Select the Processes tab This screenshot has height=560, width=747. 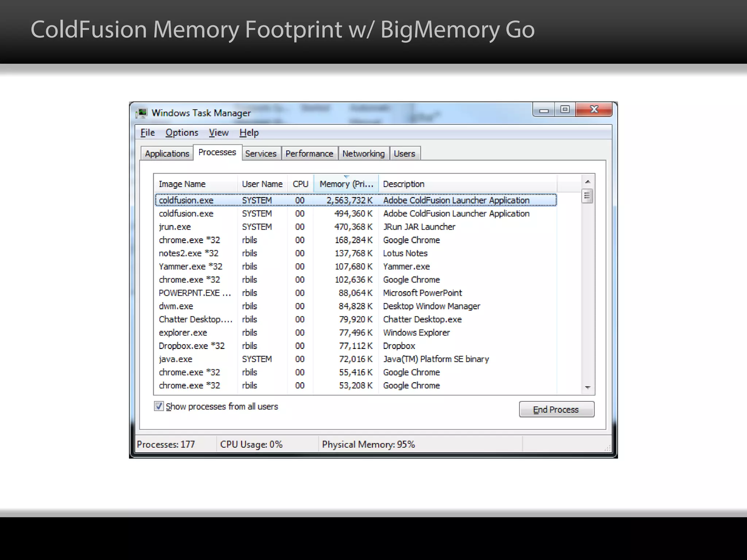pyautogui.click(x=217, y=152)
